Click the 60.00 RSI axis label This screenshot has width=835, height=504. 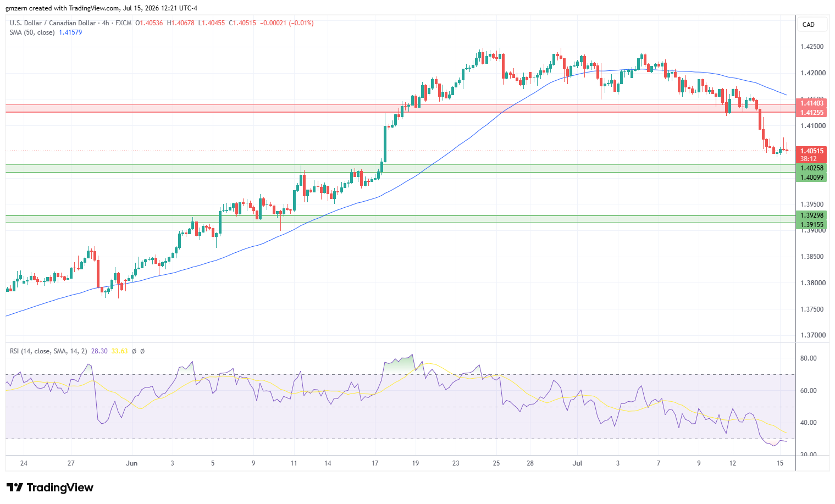tap(808, 391)
